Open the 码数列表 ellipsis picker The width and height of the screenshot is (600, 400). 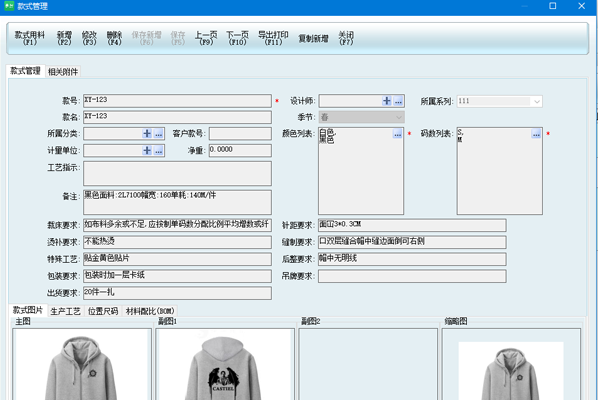click(x=536, y=133)
